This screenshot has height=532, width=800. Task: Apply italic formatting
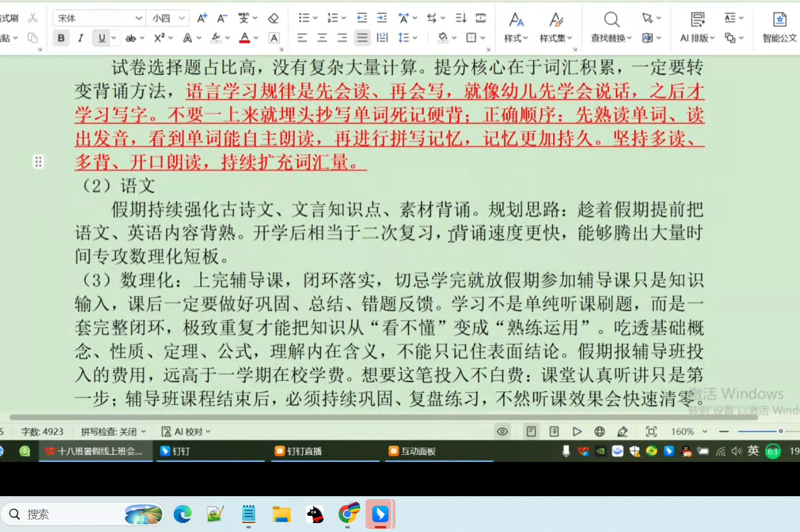(81, 38)
